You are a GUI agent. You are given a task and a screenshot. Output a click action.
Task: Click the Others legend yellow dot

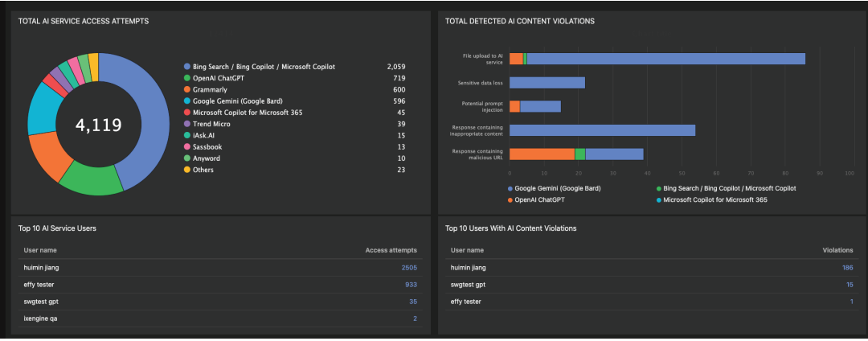click(x=186, y=170)
